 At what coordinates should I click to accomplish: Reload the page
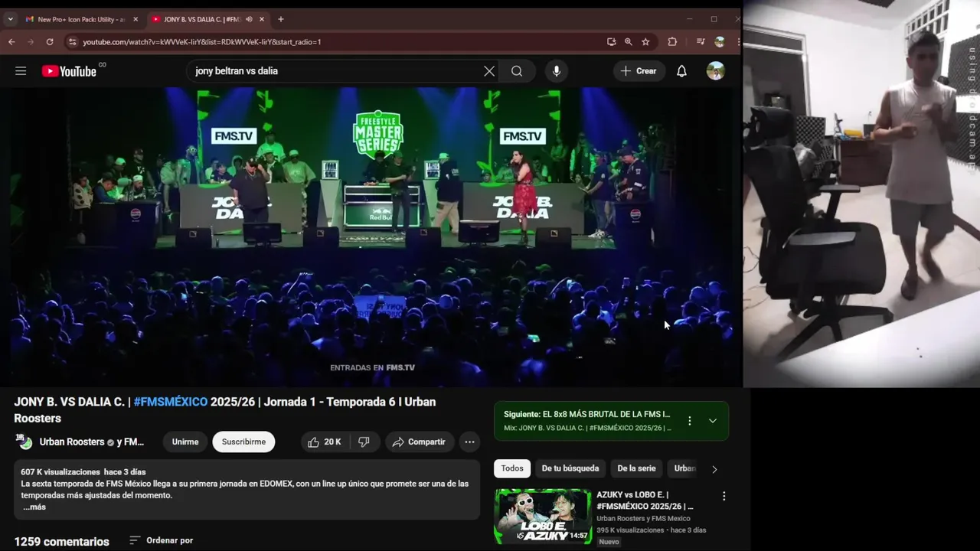[x=50, y=42]
